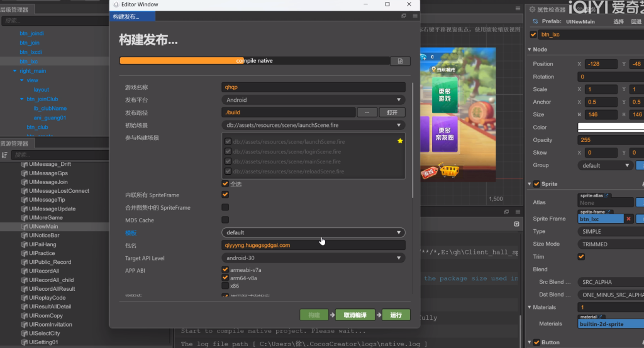644x348 pixels.
Task: Click the edit icon on material label
Action: pos(601,317)
